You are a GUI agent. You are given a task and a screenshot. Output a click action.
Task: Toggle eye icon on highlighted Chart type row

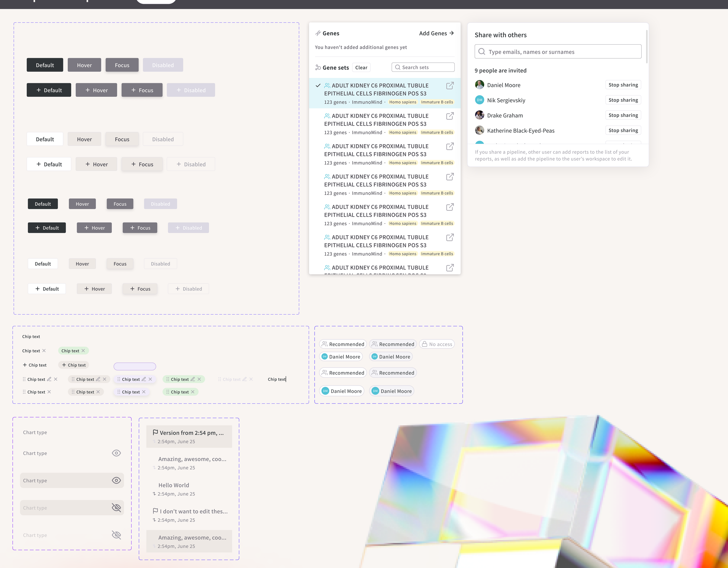pos(116,480)
